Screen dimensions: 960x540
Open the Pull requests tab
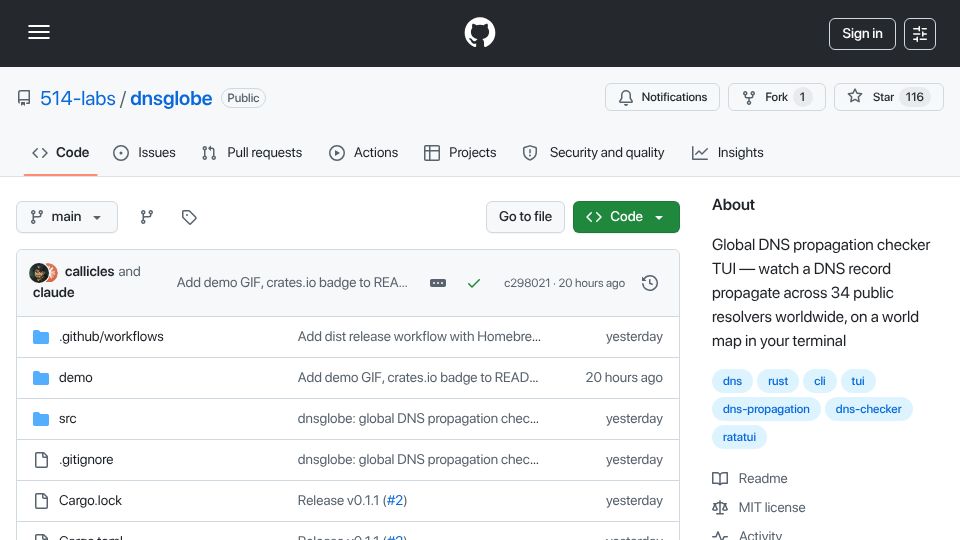(x=252, y=152)
